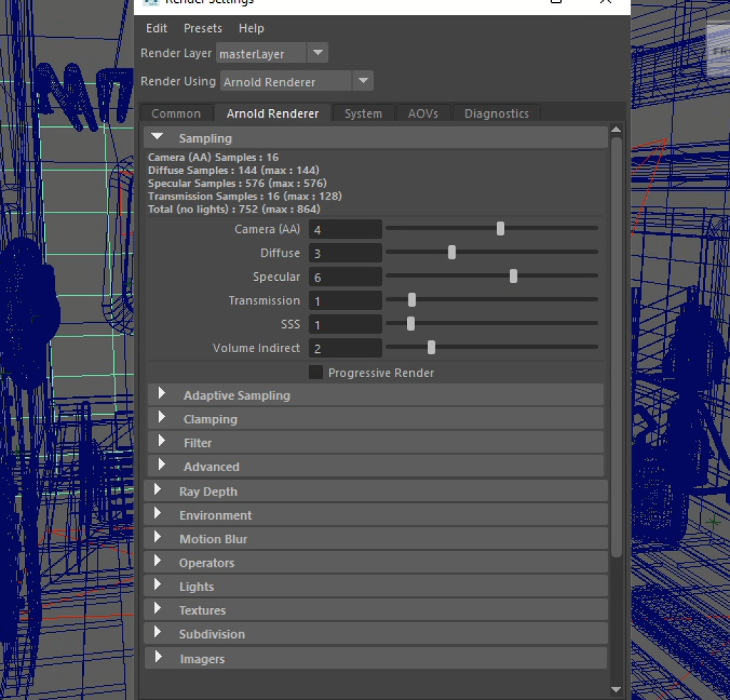The width and height of the screenshot is (730, 700).
Task: Expand the Imagers section arrow
Action: [x=158, y=658]
